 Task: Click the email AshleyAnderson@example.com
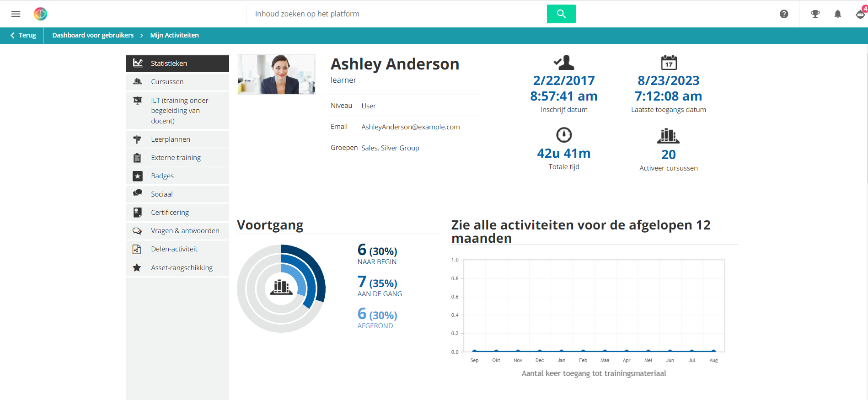(411, 127)
